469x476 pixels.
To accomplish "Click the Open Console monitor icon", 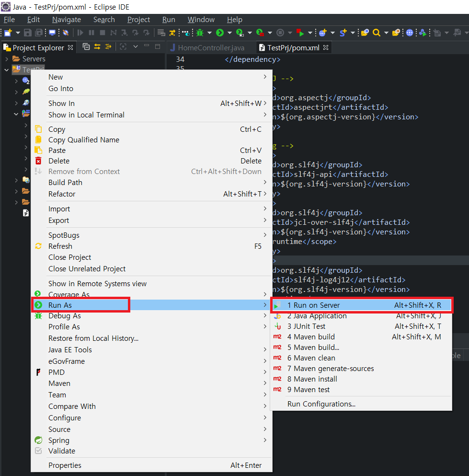I will click(x=52, y=33).
